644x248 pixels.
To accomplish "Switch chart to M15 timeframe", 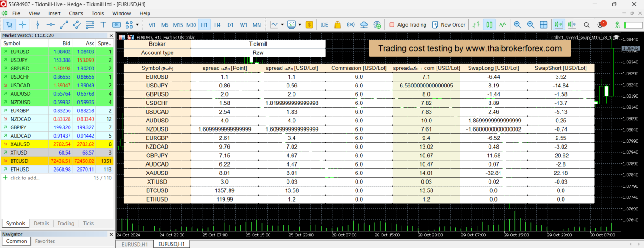I will [178, 25].
